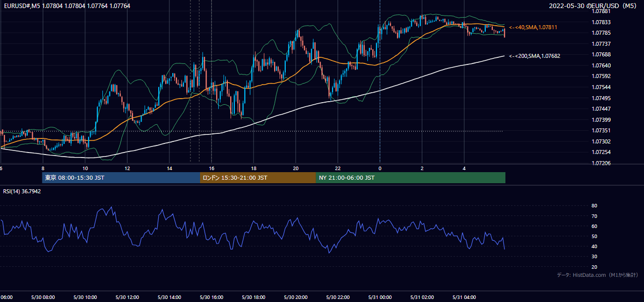Image resolution: width=644 pixels, height=302 pixels.
Task: Click the RSI 50 level label
Action: [x=594, y=236]
